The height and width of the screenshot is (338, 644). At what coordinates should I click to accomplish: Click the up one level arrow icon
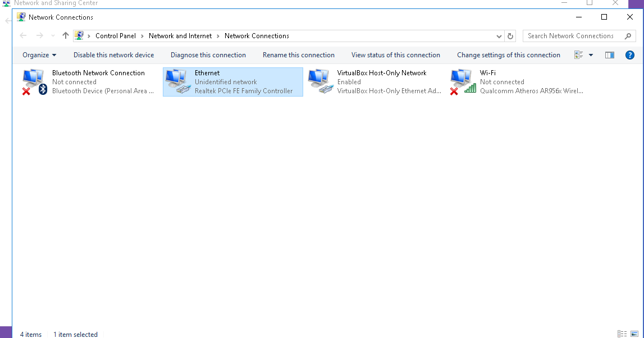65,35
